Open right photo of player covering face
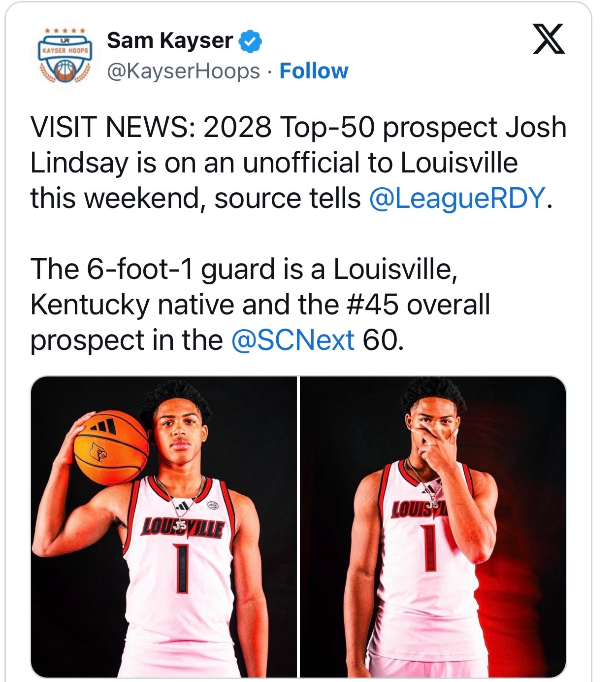The width and height of the screenshot is (616, 682). pyautogui.click(x=433, y=527)
